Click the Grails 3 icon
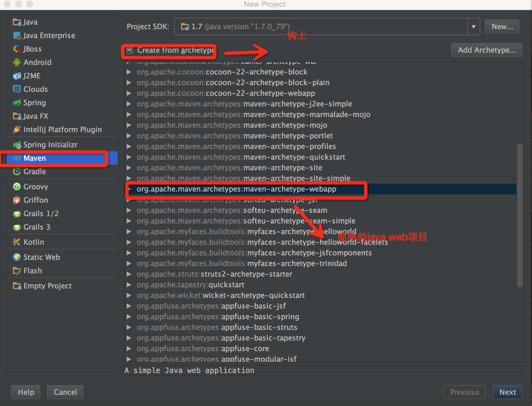 click(17, 227)
